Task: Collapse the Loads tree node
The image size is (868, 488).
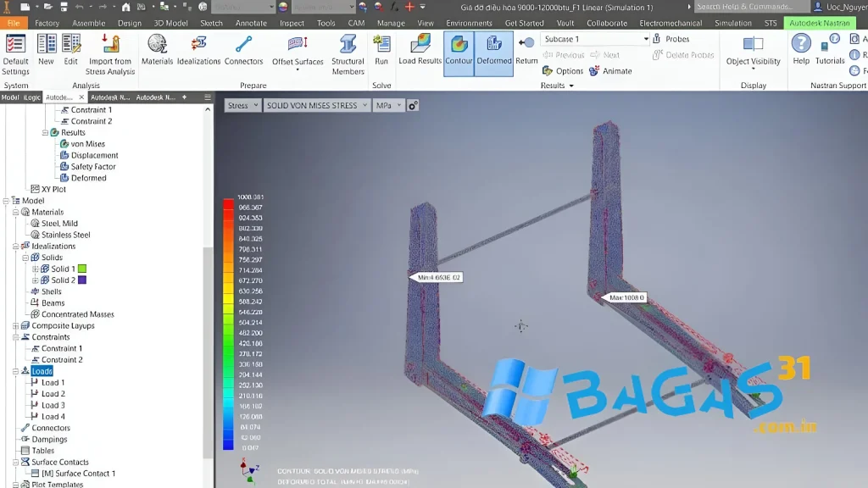Action: 15,371
